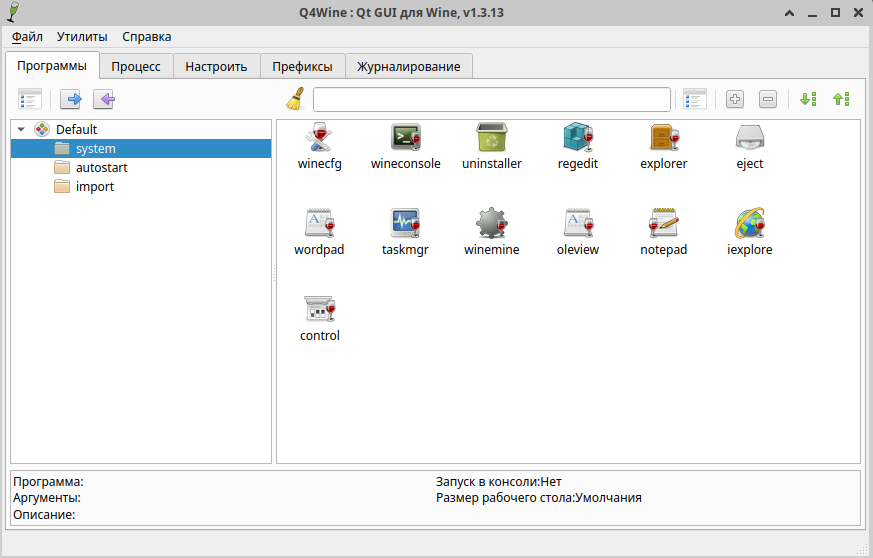Select the winemine icon
Viewport: 873px width, 558px height.
[x=492, y=223]
